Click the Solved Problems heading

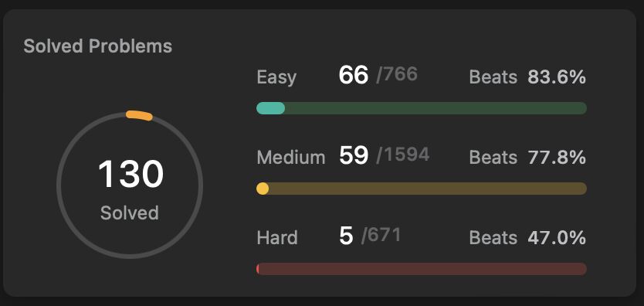click(x=98, y=46)
